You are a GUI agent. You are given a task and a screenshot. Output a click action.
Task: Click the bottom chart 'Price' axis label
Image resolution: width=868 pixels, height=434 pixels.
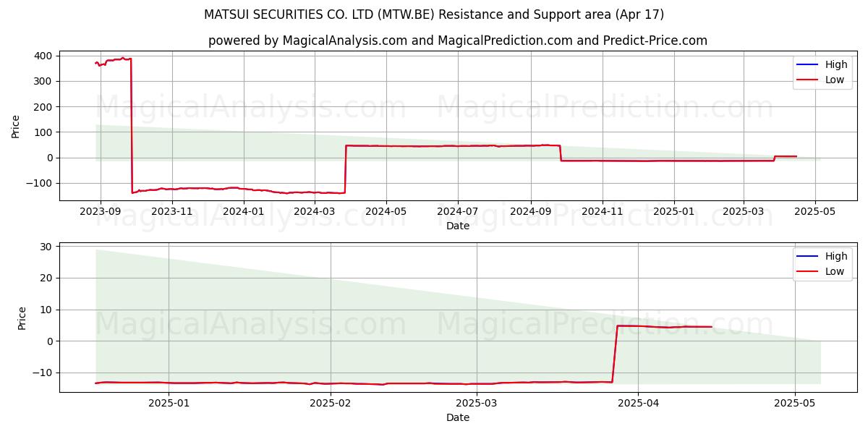22,318
